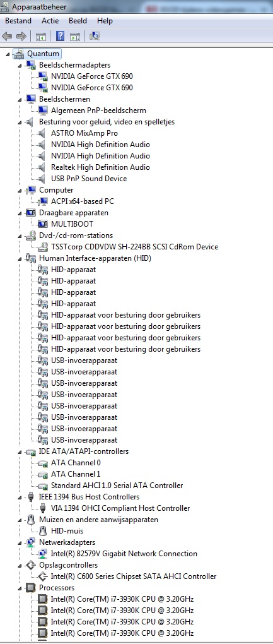273x644 pixels.
Task: Select Realtek High Definition Audio device
Action: pyautogui.click(x=100, y=167)
